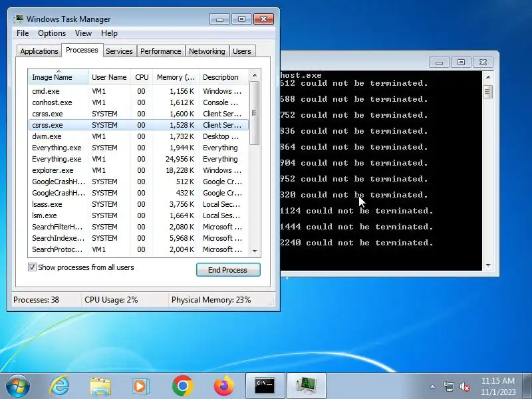This screenshot has height=399, width=532.
Task: Maximize the Command Prompt window
Action: point(461,62)
